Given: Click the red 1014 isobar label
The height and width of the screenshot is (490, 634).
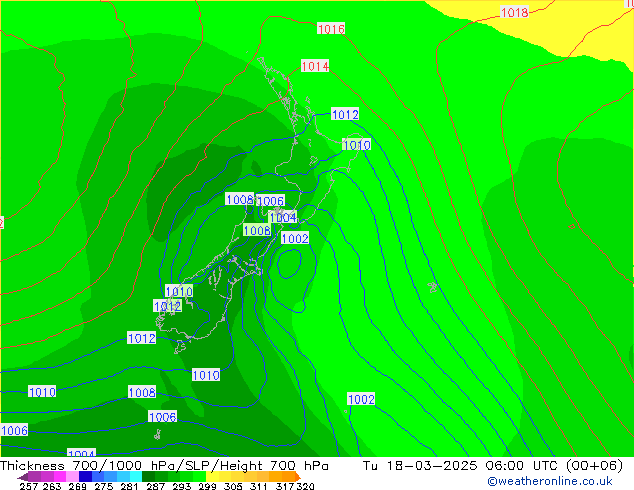Looking at the screenshot, I should click(315, 66).
